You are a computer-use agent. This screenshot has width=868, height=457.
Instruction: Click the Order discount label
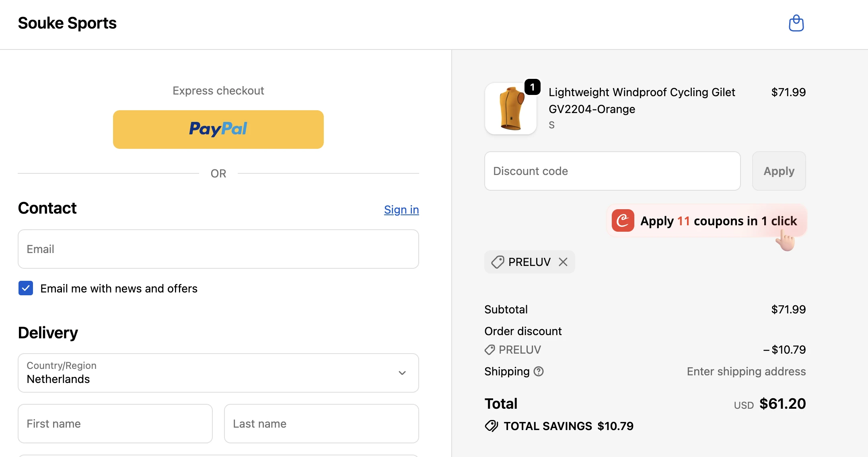point(523,331)
